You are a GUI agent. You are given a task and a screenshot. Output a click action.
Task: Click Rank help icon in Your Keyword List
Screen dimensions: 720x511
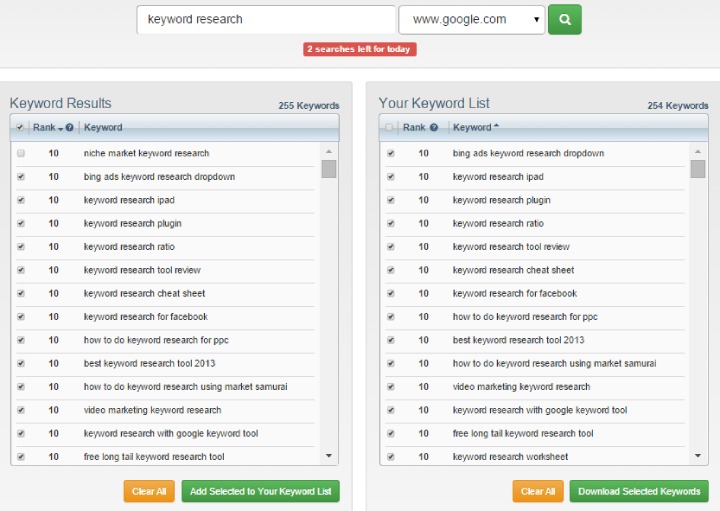(434, 128)
